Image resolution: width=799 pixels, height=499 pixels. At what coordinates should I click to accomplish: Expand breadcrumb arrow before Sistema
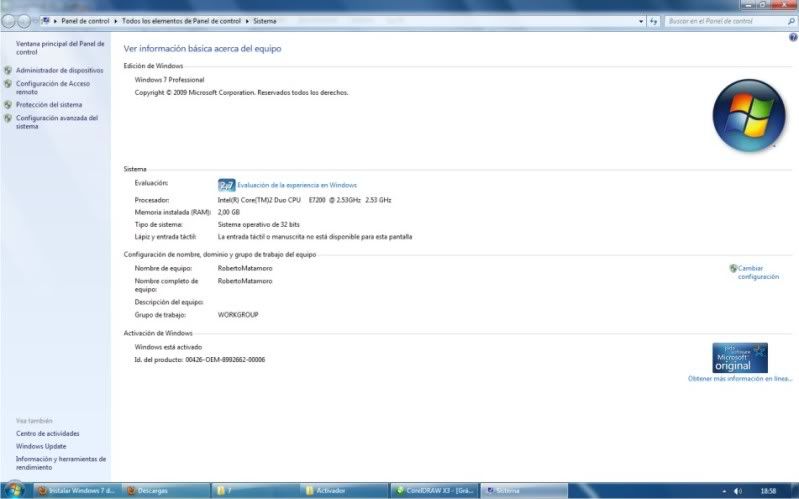pos(247,21)
